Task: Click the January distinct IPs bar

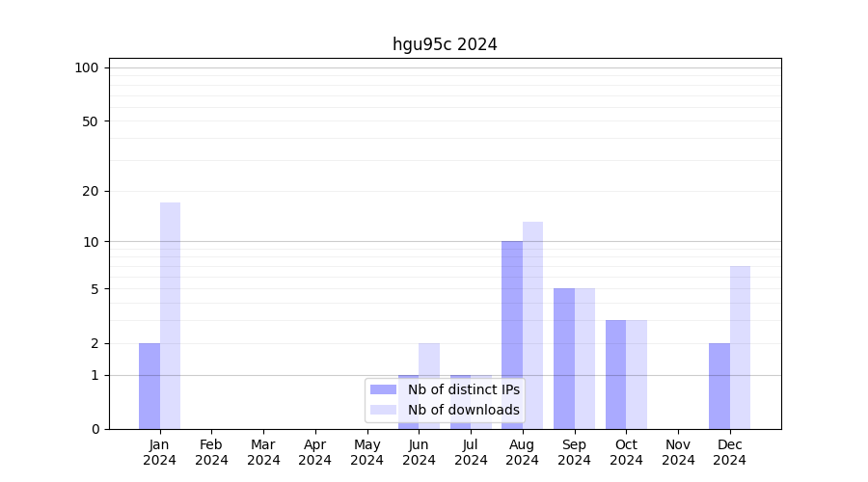Action: pos(149,386)
